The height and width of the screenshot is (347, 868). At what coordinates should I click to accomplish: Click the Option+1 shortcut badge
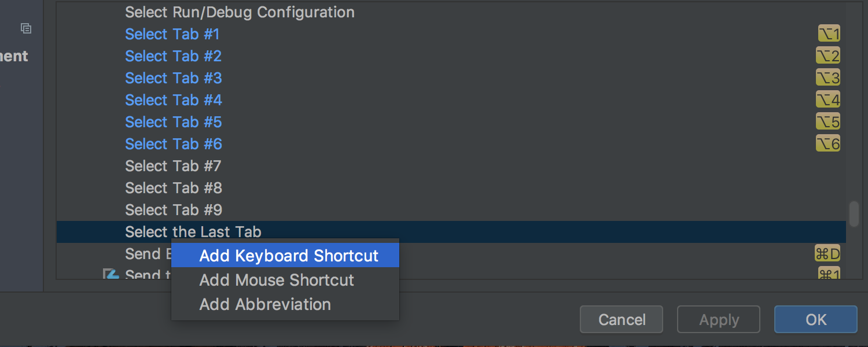[x=829, y=34]
